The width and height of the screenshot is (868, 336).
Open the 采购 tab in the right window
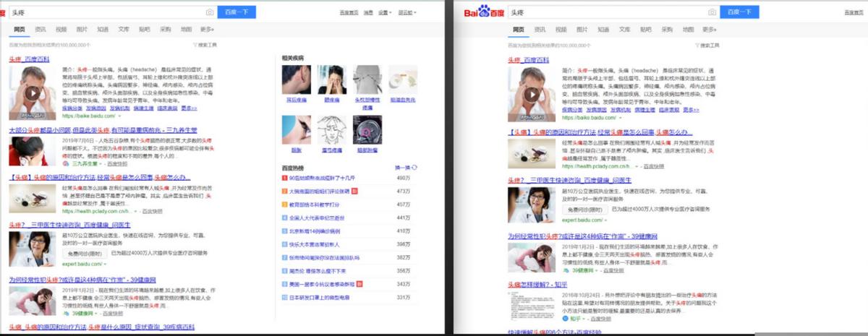tap(667, 30)
